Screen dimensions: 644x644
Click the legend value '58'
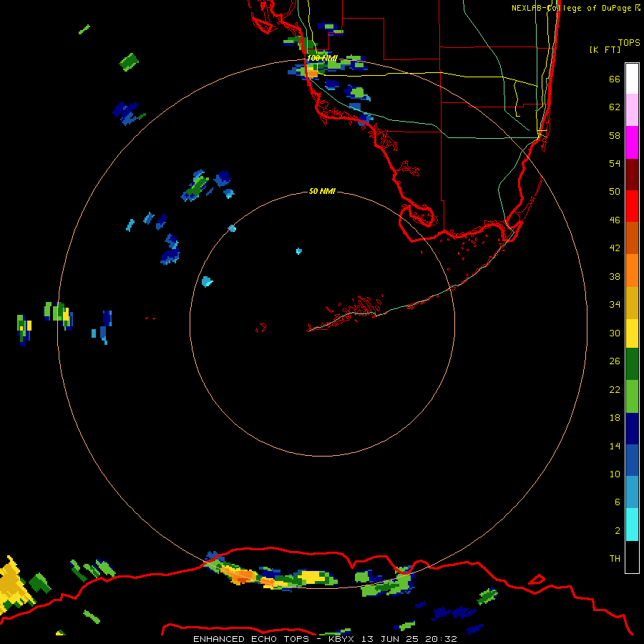pos(615,135)
